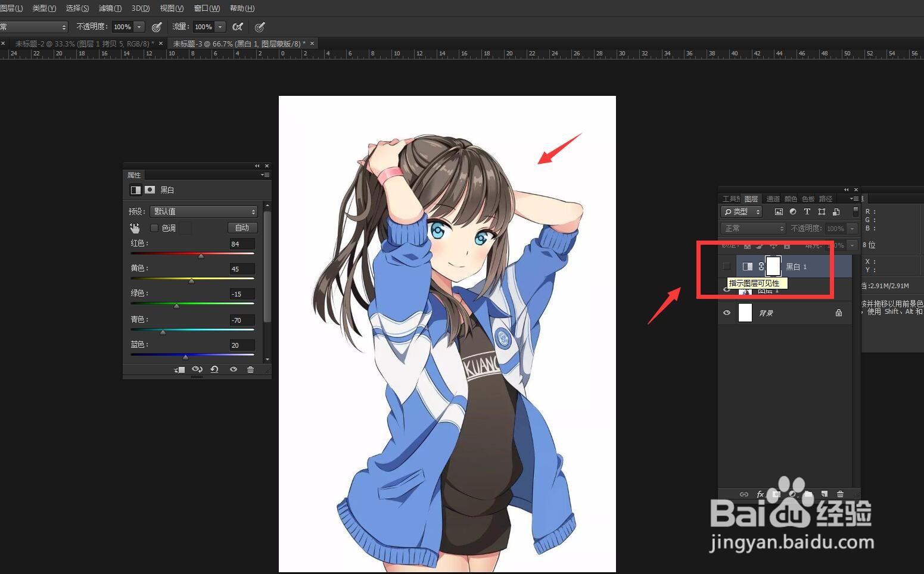The height and width of the screenshot is (574, 924).
Task: Open 填充 fill slider arrow
Action: [x=853, y=245]
